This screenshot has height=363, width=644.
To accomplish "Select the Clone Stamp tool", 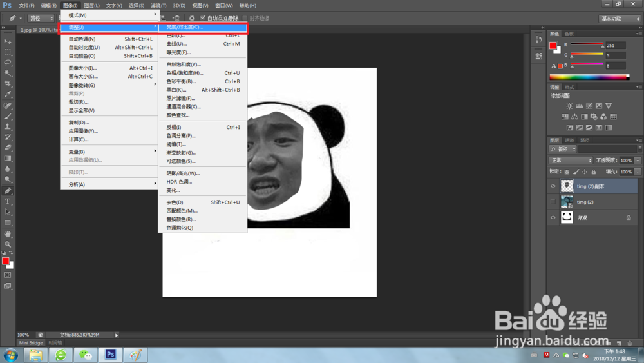I will [x=7, y=126].
